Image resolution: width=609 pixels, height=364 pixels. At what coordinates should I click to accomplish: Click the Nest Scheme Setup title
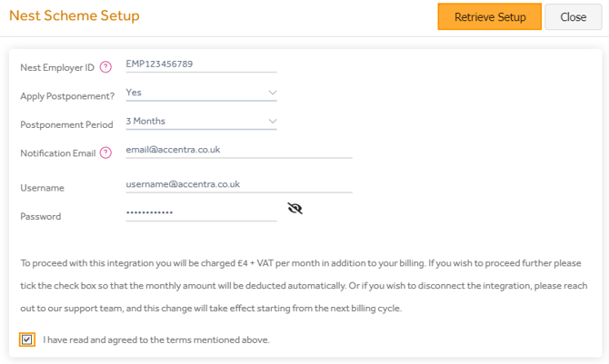pos(74,16)
